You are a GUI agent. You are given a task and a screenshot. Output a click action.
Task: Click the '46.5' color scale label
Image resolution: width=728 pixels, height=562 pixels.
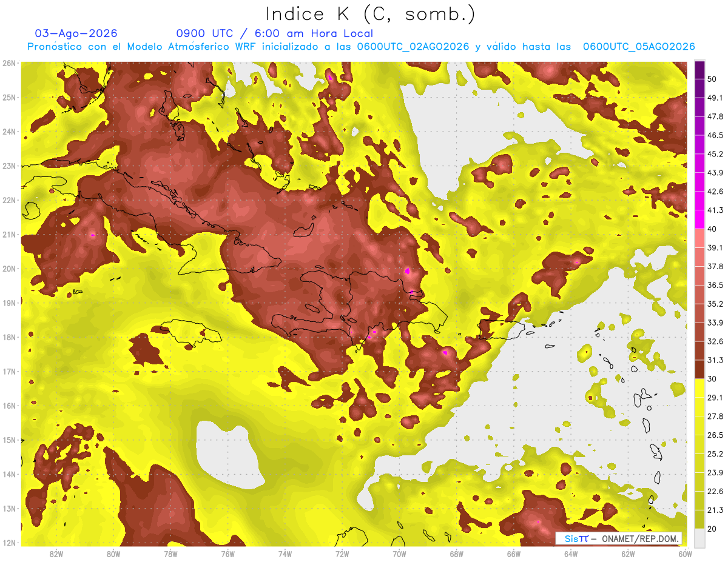(715, 135)
